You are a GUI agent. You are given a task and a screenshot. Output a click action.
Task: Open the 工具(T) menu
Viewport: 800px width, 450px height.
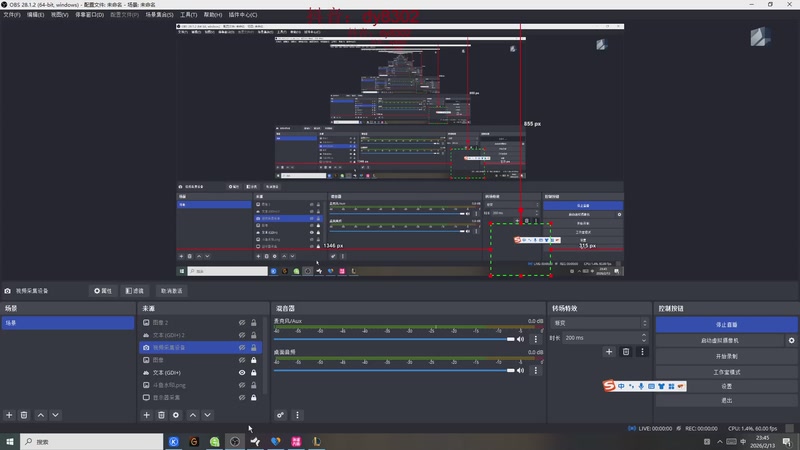(188, 15)
